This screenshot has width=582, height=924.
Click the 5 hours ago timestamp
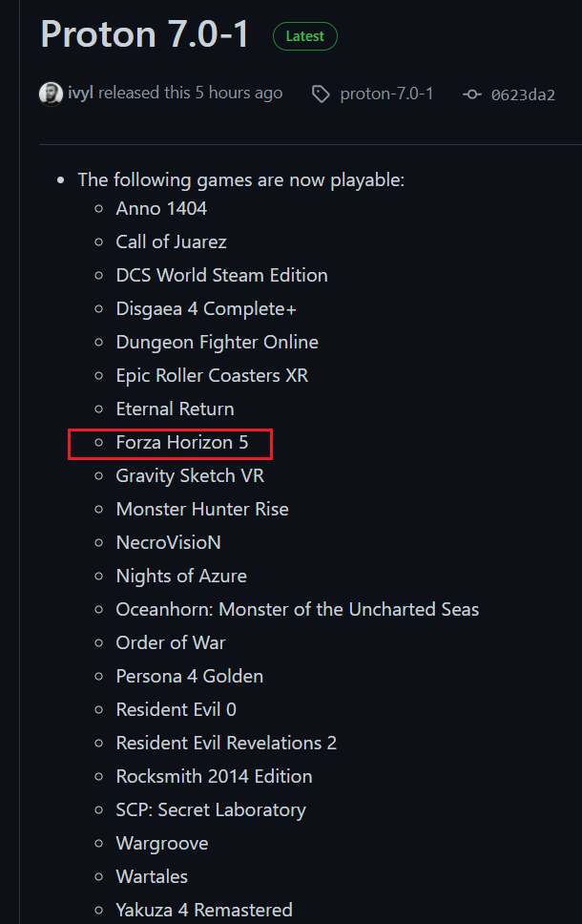pyautogui.click(x=239, y=93)
